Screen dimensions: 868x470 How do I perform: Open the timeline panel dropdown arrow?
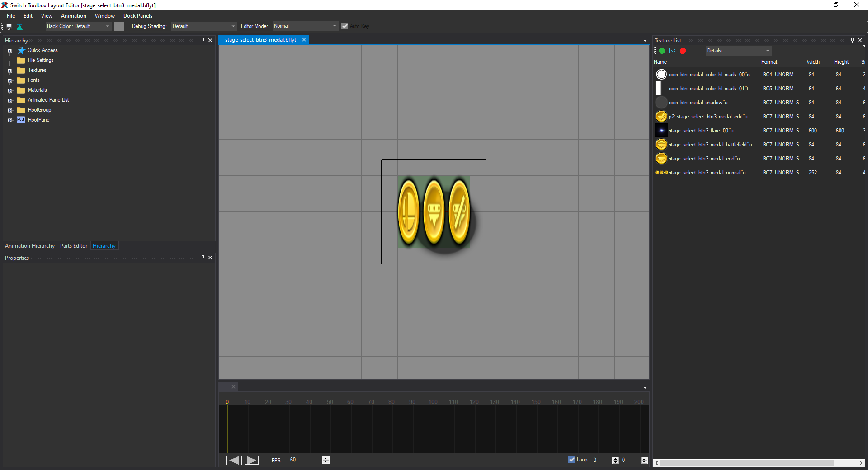click(645, 388)
